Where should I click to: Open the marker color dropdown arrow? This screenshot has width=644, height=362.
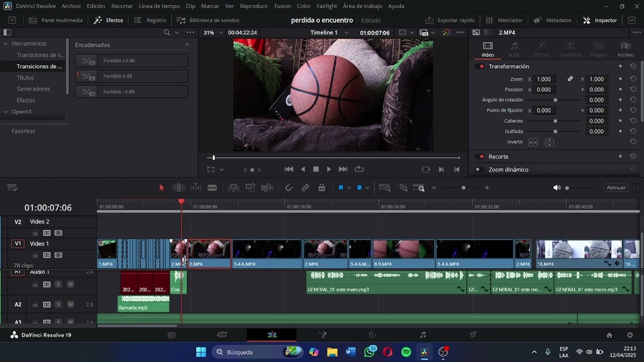pos(367,188)
